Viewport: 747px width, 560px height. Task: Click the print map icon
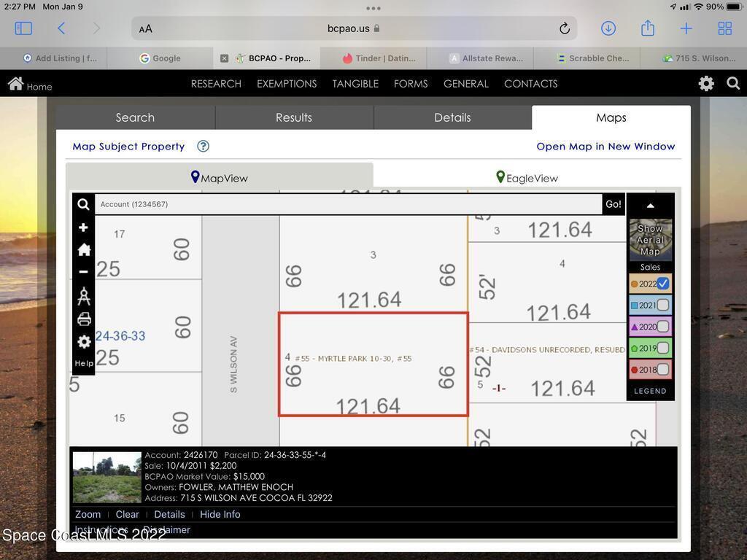[83, 319]
